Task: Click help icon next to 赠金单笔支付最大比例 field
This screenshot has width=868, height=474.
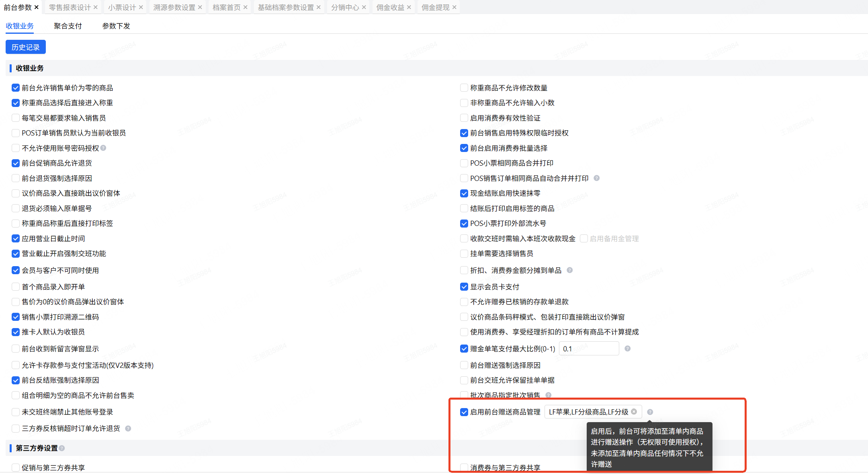Action: 627,349
